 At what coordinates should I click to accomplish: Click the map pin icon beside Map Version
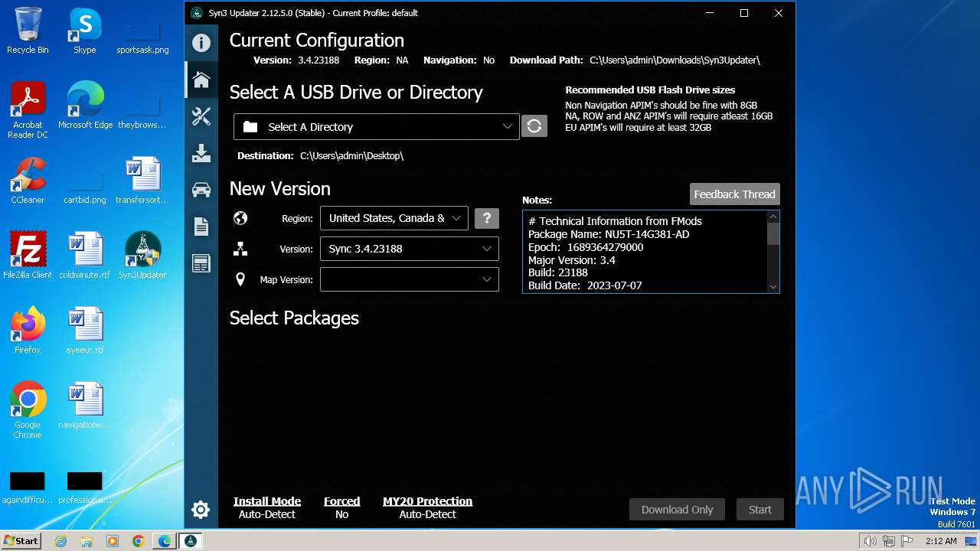click(x=240, y=279)
